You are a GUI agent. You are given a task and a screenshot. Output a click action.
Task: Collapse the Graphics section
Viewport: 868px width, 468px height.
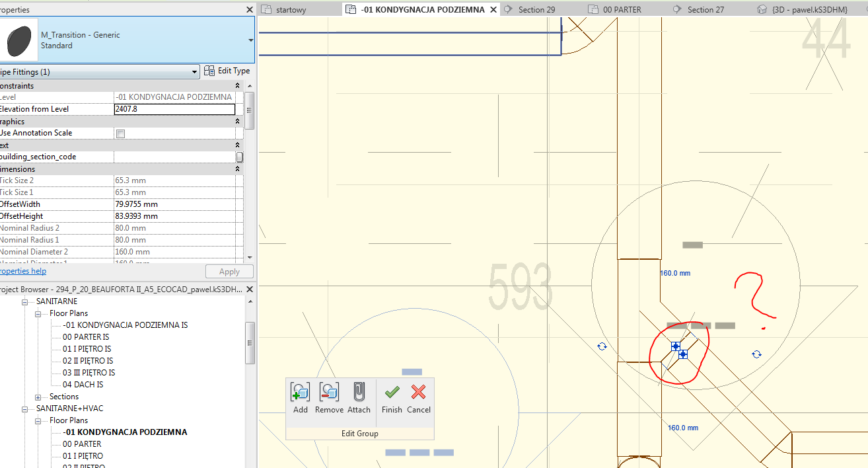[x=238, y=122]
